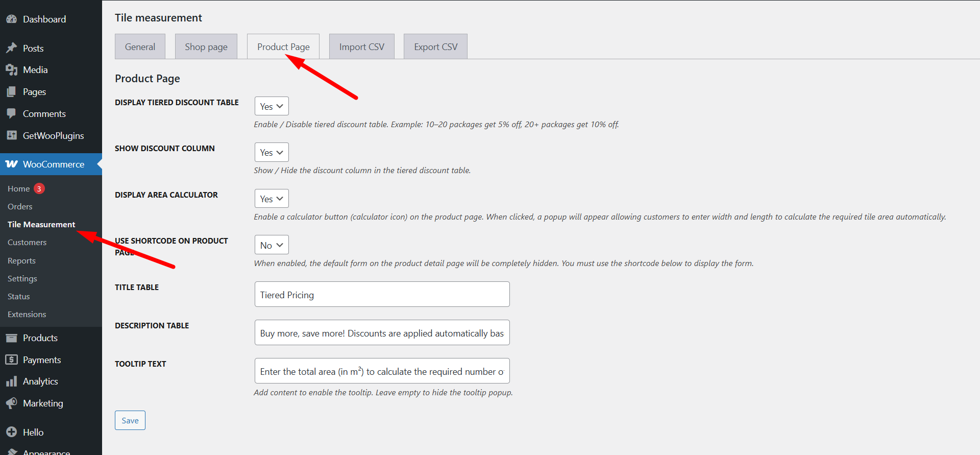Image resolution: width=980 pixels, height=455 pixels.
Task: Open the Show Discount Column dropdown
Action: coord(272,152)
